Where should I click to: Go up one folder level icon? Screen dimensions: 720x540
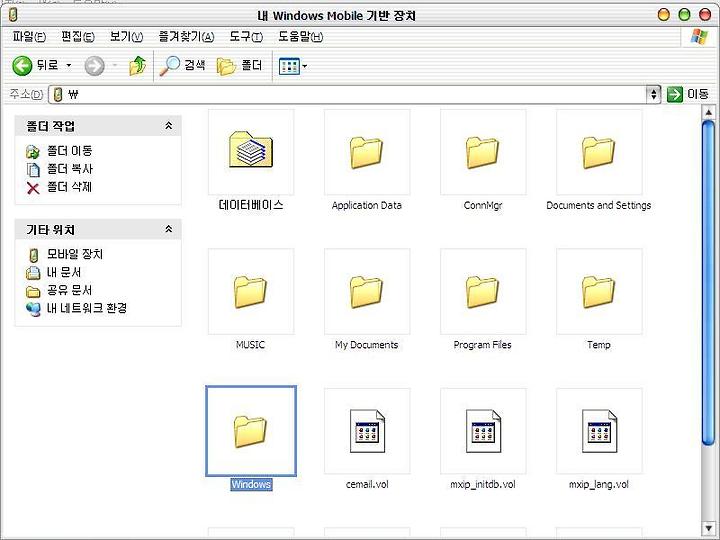137,66
